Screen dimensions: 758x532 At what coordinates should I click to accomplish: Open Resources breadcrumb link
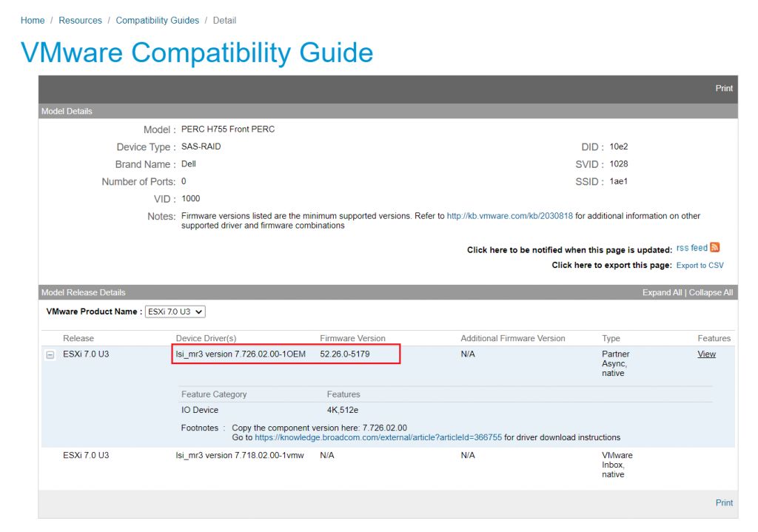tap(80, 20)
